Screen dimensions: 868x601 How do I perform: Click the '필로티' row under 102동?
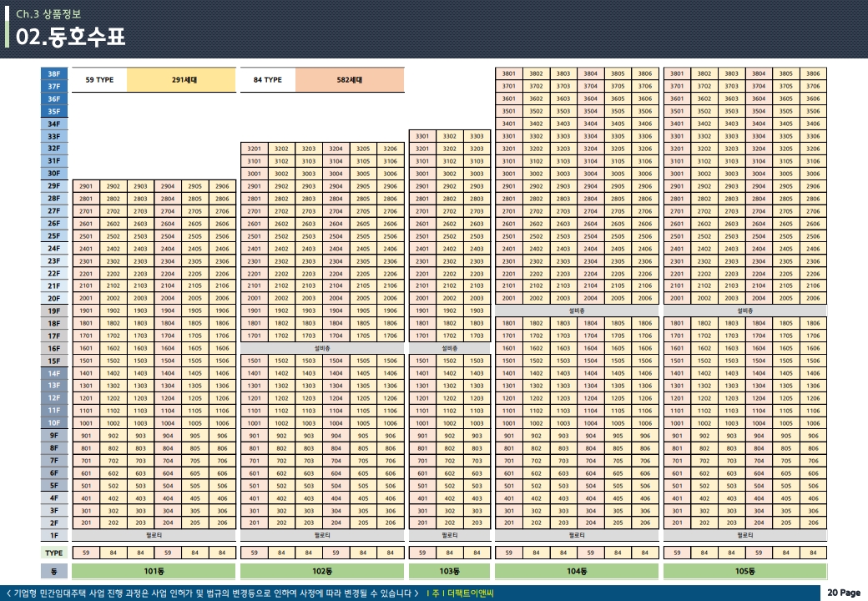pos(322,535)
